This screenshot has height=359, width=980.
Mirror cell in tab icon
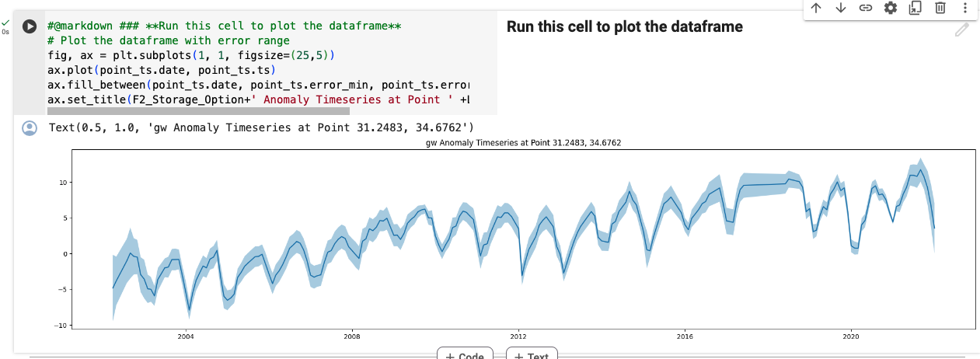pyautogui.click(x=915, y=9)
